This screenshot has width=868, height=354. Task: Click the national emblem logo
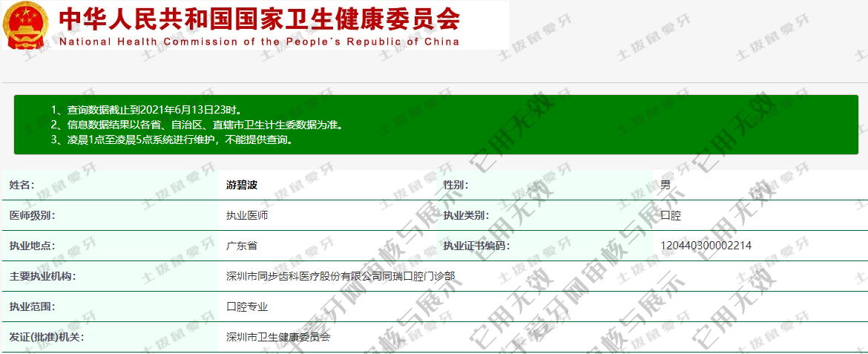click(x=26, y=25)
